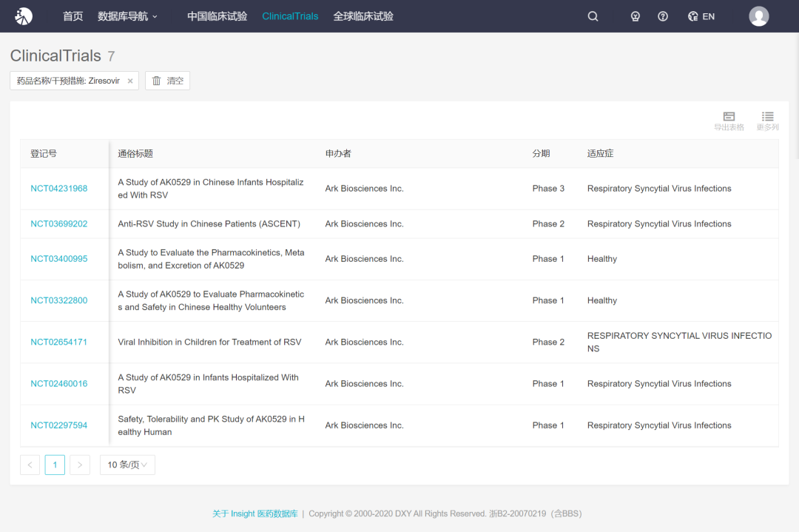Click the 申办者 column header

pyautogui.click(x=338, y=153)
